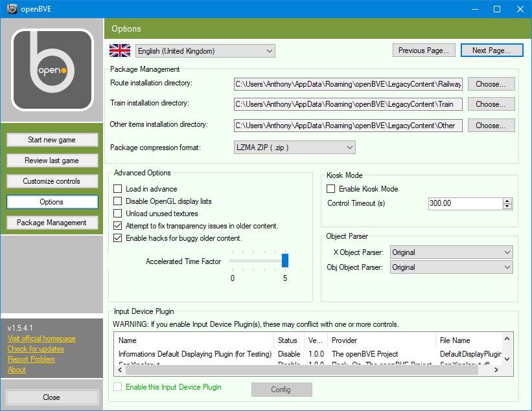Click the version label v1.5.4.1
The image size is (532, 411).
[20, 328]
